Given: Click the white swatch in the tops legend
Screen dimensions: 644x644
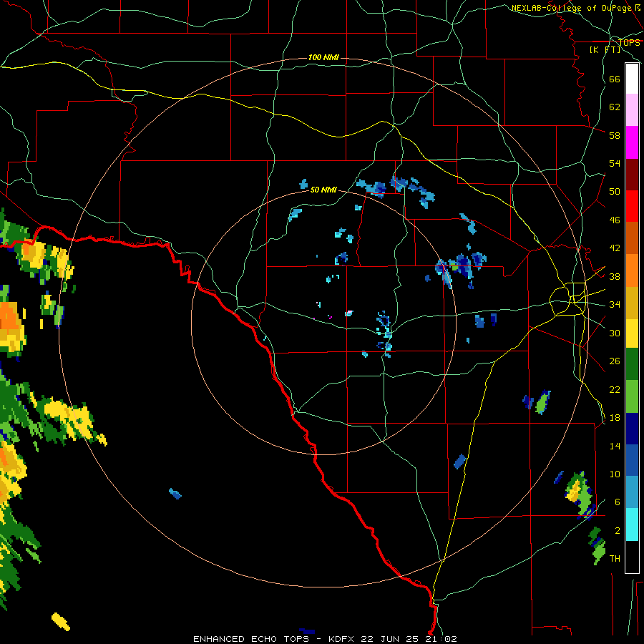Looking at the screenshot, I should coord(632,79).
